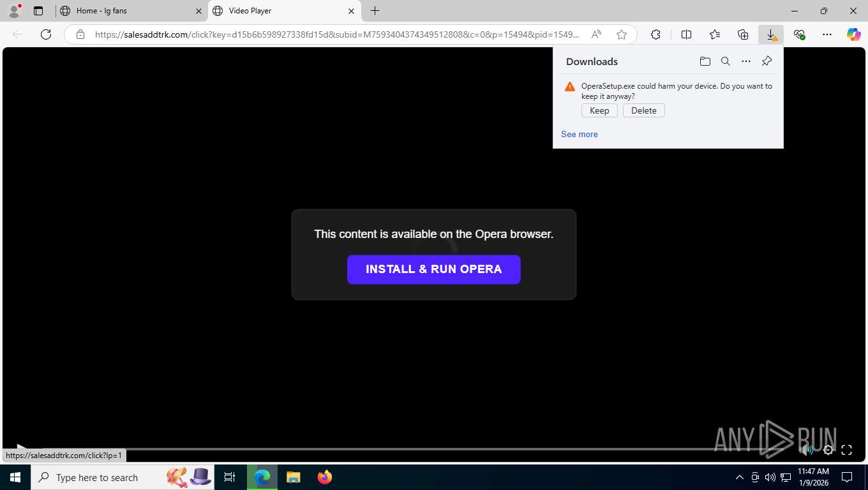Screen dimensions: 868x490
Task: Open Microsoft Edge from taskbar
Action: pos(262,477)
